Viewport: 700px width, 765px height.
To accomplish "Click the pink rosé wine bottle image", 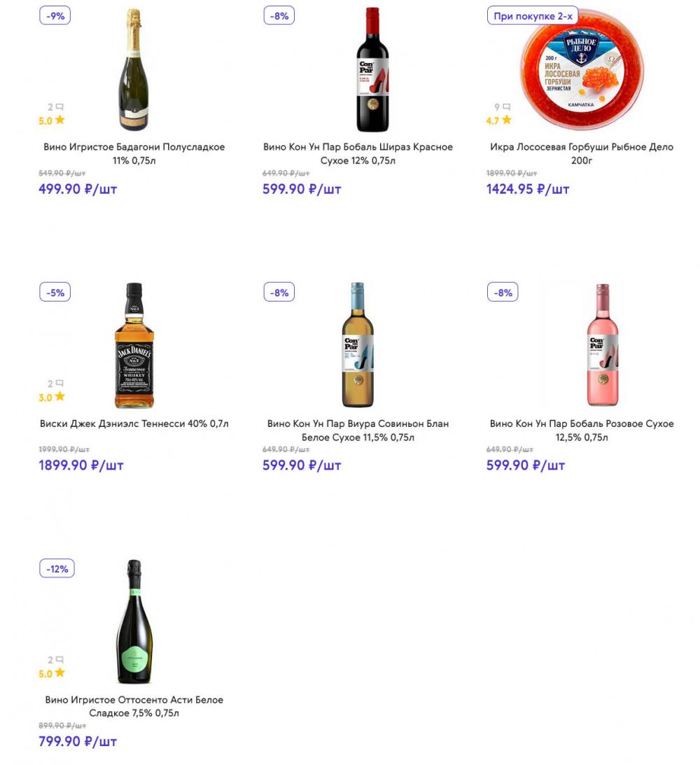I will (x=602, y=345).
